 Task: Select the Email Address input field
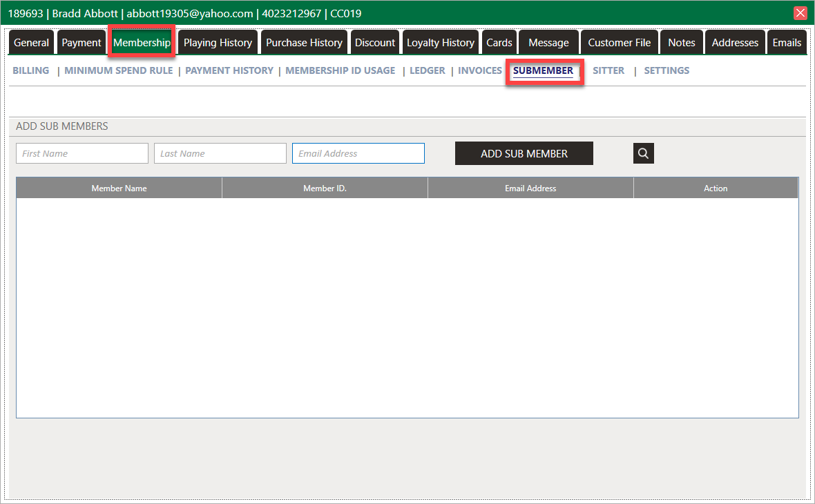point(358,153)
